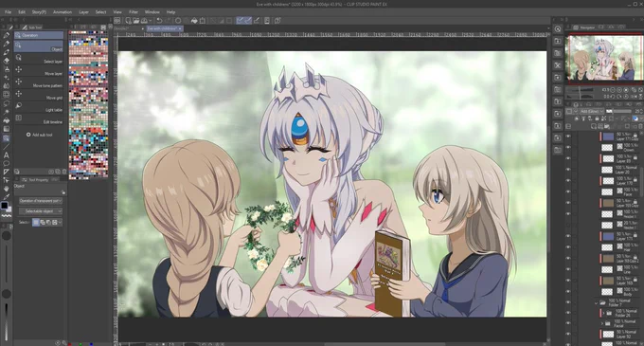
Task: Click the New document icon in command bar
Action: tap(128, 21)
